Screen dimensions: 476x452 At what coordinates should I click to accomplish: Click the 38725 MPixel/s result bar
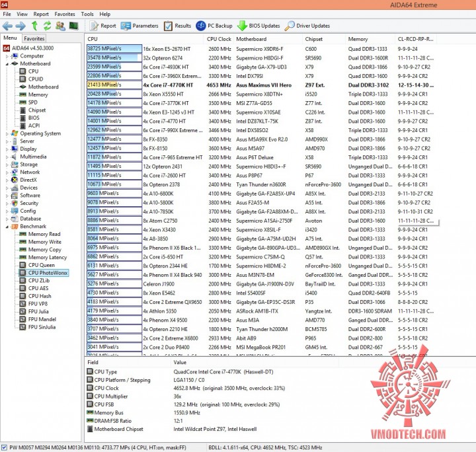(x=114, y=49)
